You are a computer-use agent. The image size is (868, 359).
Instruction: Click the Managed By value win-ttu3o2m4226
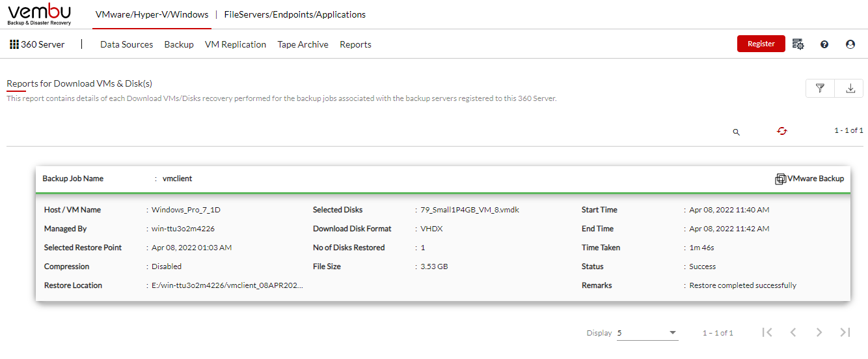tap(183, 229)
